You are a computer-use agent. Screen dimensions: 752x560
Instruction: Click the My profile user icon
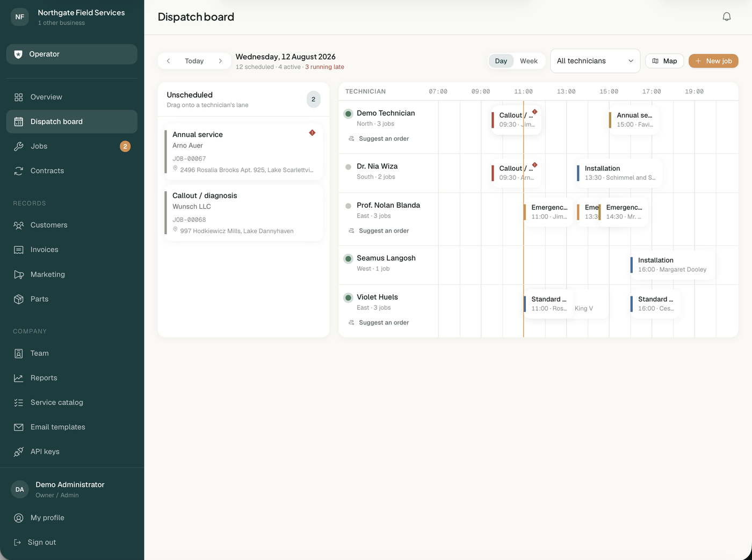[19, 518]
